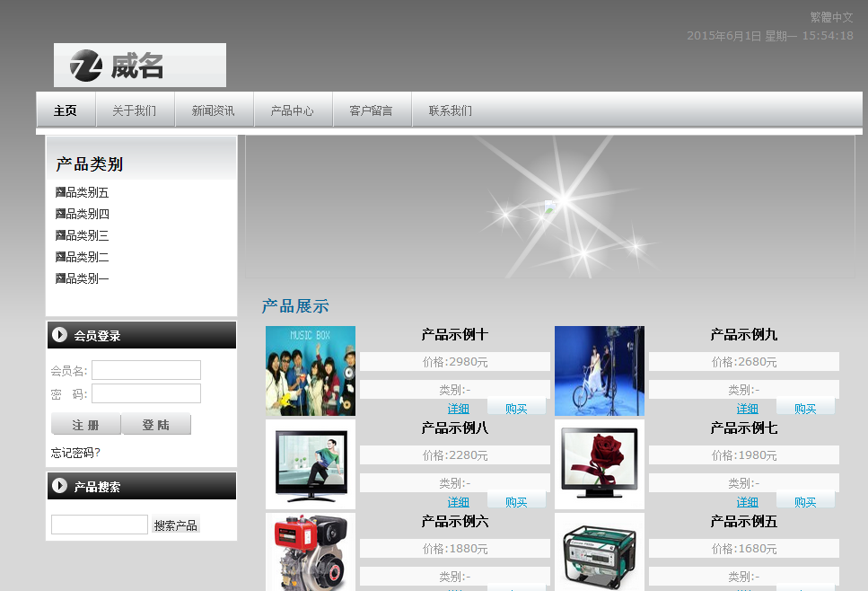Go to 产品中心 in navigation bar
Screen dimensions: 868x591
click(293, 110)
